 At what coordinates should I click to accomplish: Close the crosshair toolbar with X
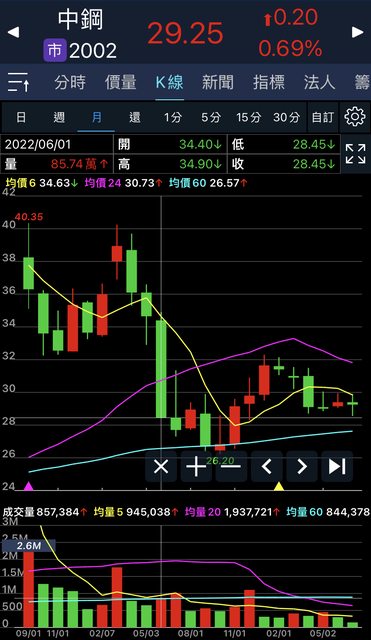click(x=161, y=466)
